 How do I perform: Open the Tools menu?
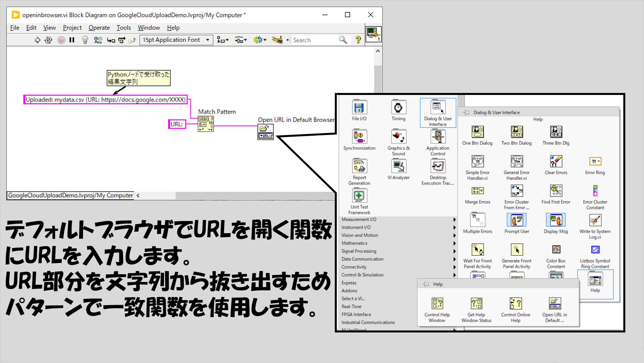pos(123,28)
